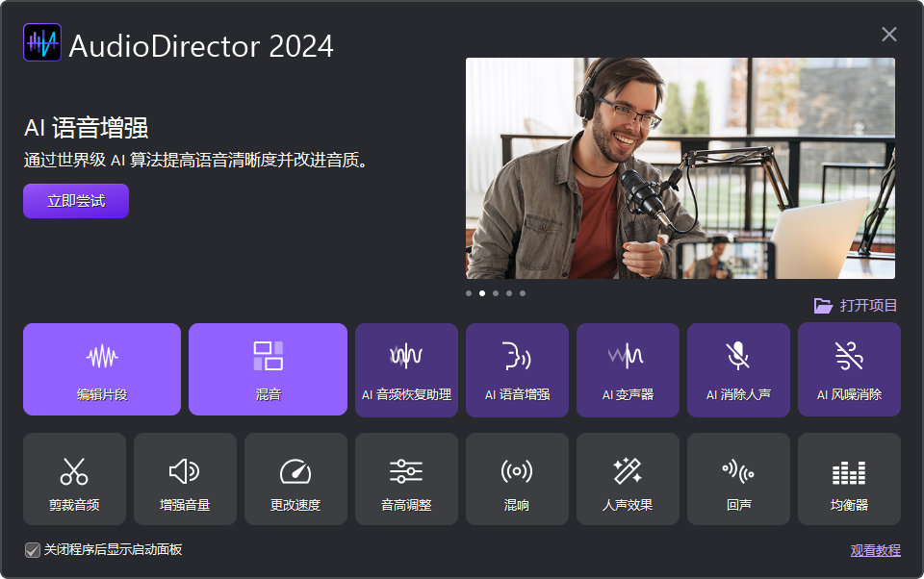924x579 pixels.
Task: 选择剪刀图标的剪裁音频工具
Action: [x=74, y=478]
